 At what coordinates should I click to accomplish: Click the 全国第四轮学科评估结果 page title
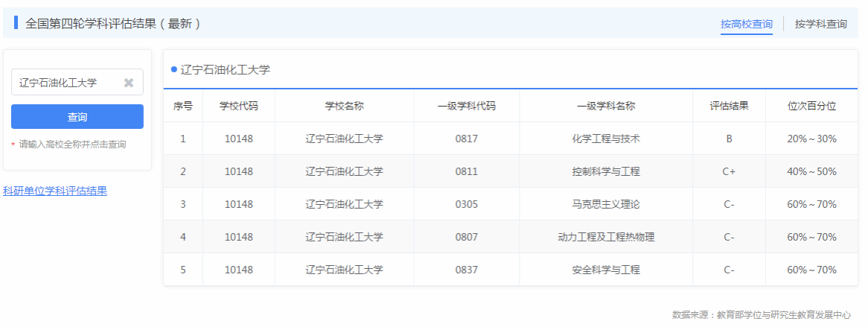pos(112,23)
